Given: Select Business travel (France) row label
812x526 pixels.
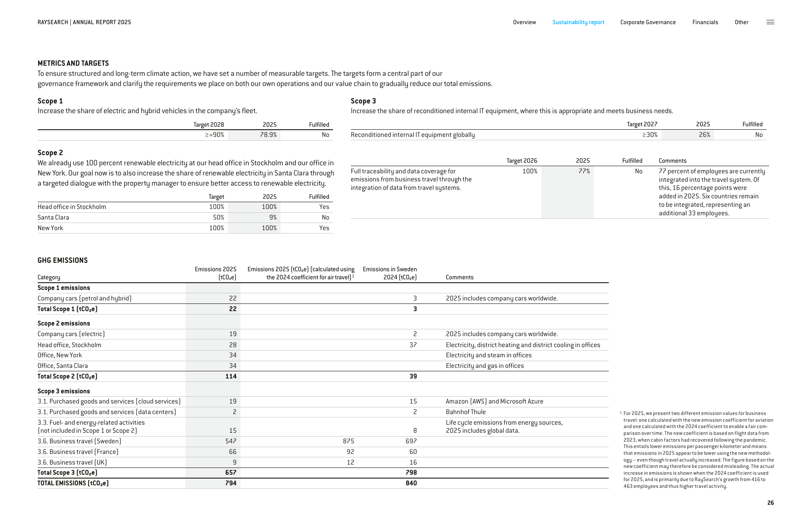Looking at the screenshot, I should (x=78, y=452).
